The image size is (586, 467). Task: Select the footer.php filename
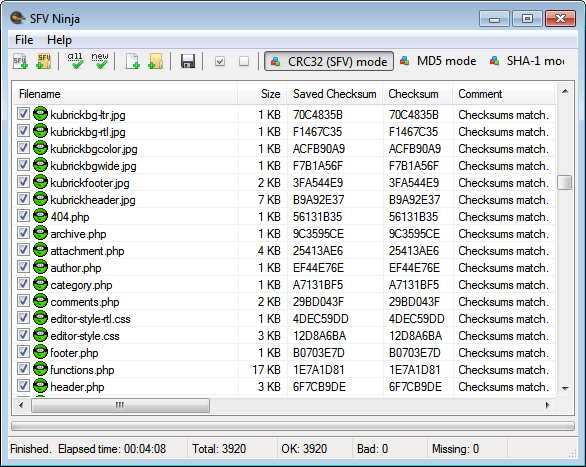click(74, 353)
